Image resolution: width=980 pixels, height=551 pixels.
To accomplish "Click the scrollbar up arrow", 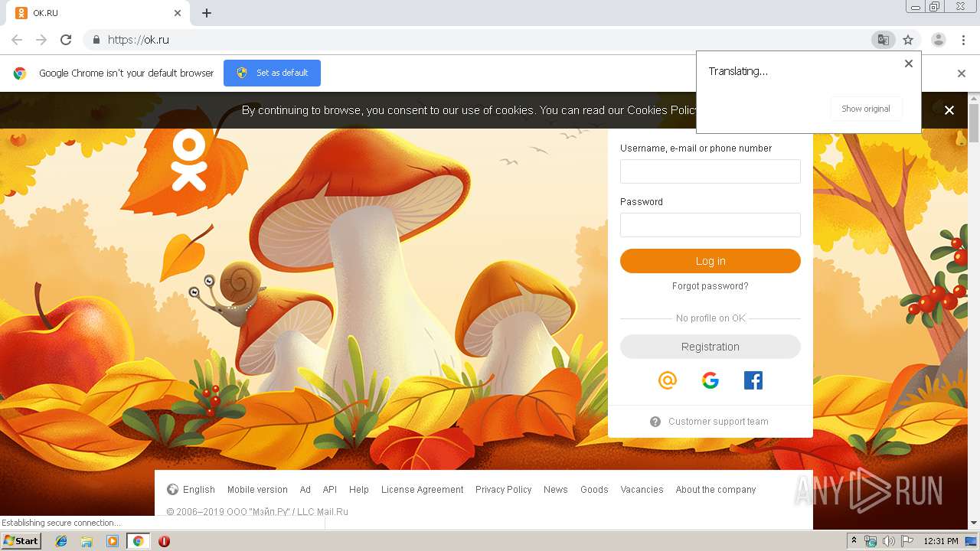I will click(x=974, y=97).
